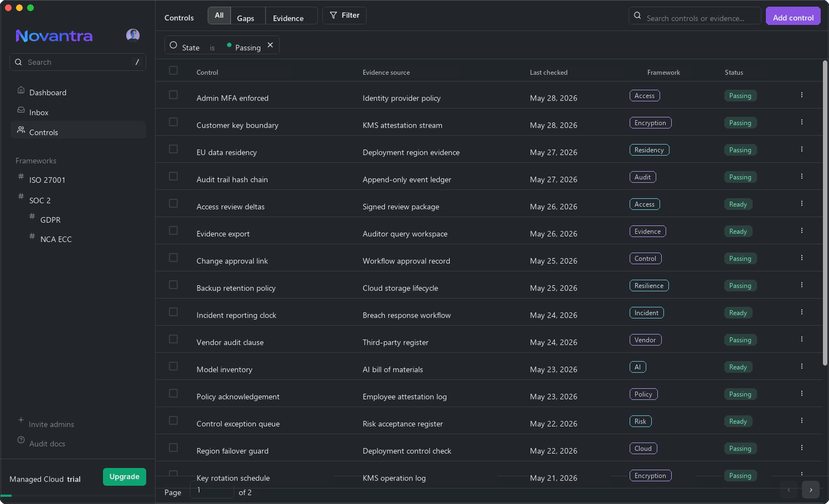The width and height of the screenshot is (829, 504).
Task: Switch to the All tab
Action: pos(219,16)
